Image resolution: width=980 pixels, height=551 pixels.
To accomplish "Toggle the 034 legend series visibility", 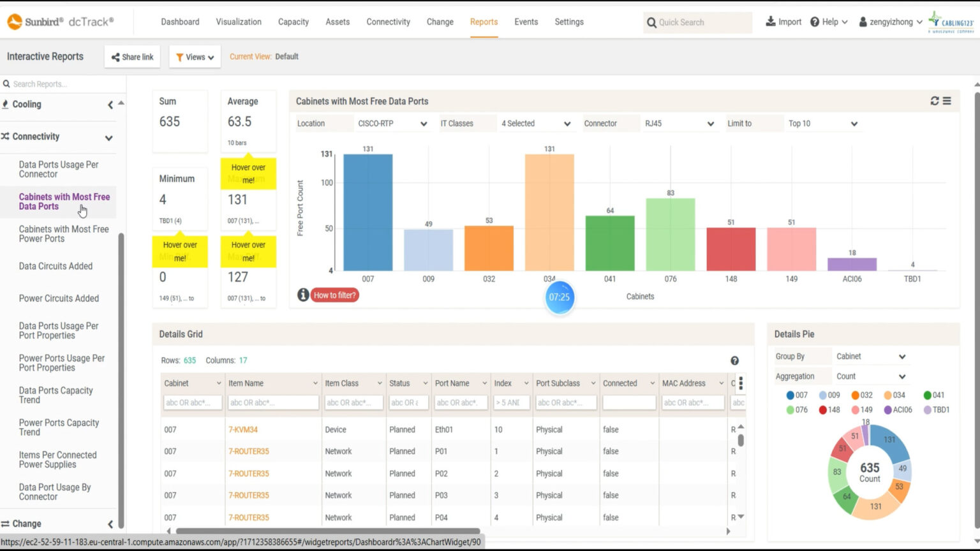I will pos(894,395).
